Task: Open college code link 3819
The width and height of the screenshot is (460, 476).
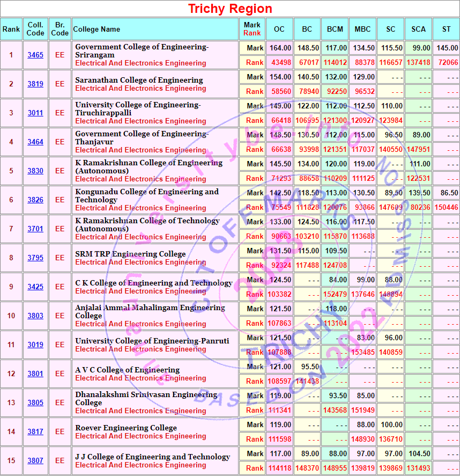Action: coord(35,84)
